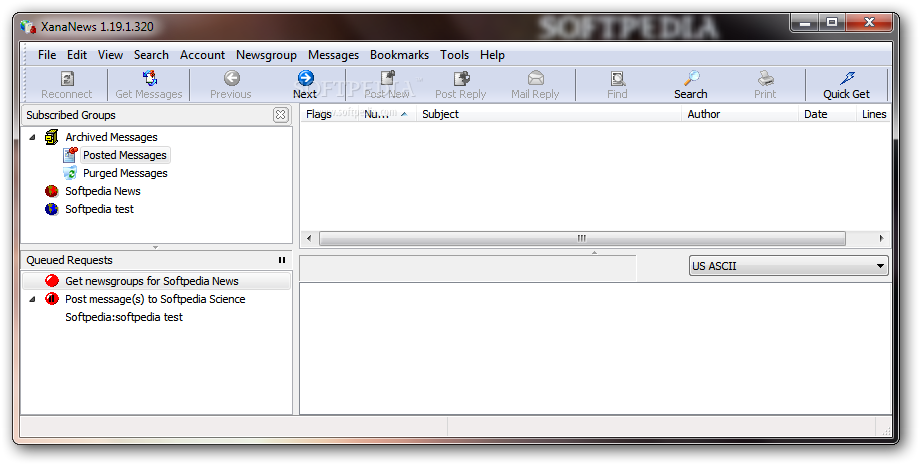Click the message list scroll left arrow
Viewport: 920px width, 465px height.
click(309, 239)
